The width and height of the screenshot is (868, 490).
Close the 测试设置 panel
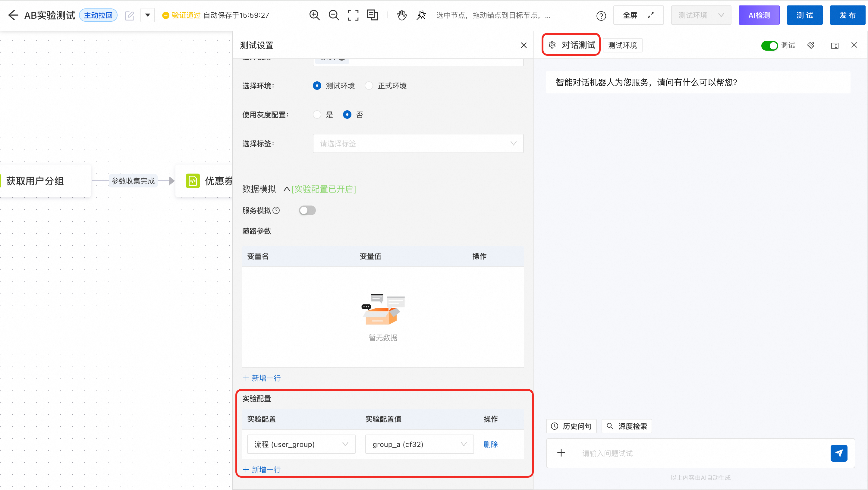click(x=524, y=45)
